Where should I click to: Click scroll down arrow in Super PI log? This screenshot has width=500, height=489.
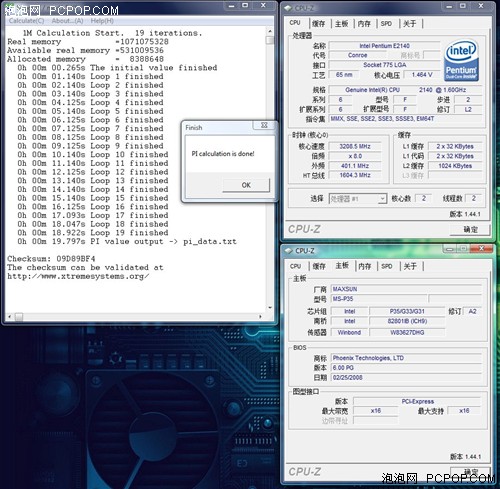click(x=270, y=308)
